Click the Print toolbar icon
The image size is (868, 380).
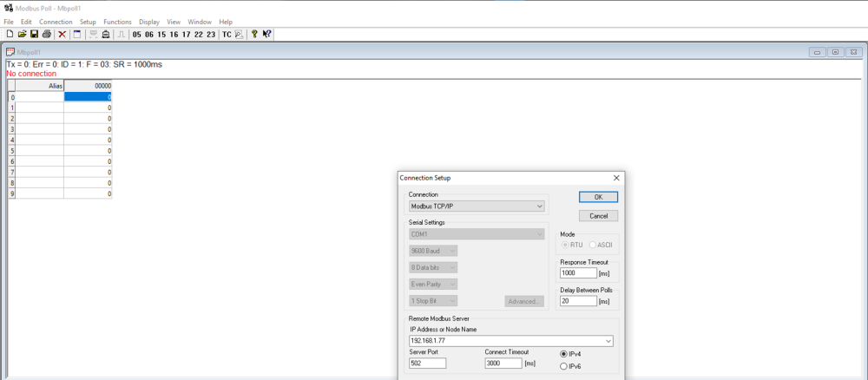click(x=47, y=35)
